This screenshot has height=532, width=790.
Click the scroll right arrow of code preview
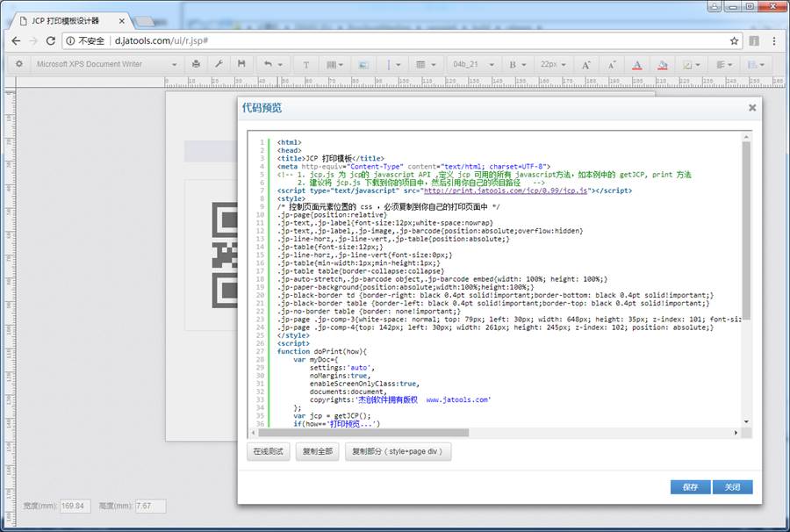(x=736, y=433)
